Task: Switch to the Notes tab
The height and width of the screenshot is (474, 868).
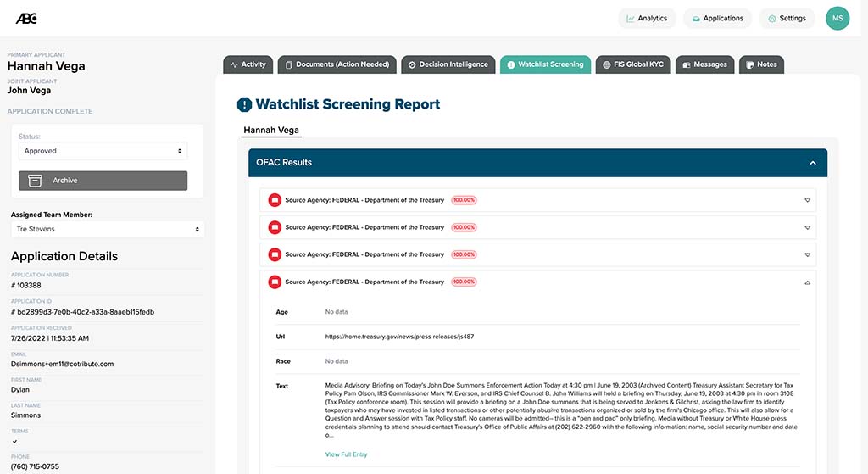Action: (761, 64)
